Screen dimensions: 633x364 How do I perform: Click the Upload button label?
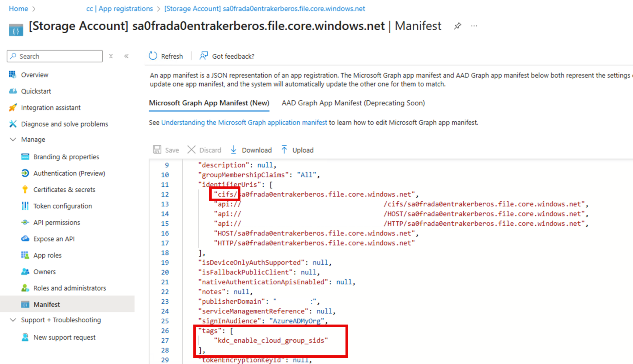(303, 150)
